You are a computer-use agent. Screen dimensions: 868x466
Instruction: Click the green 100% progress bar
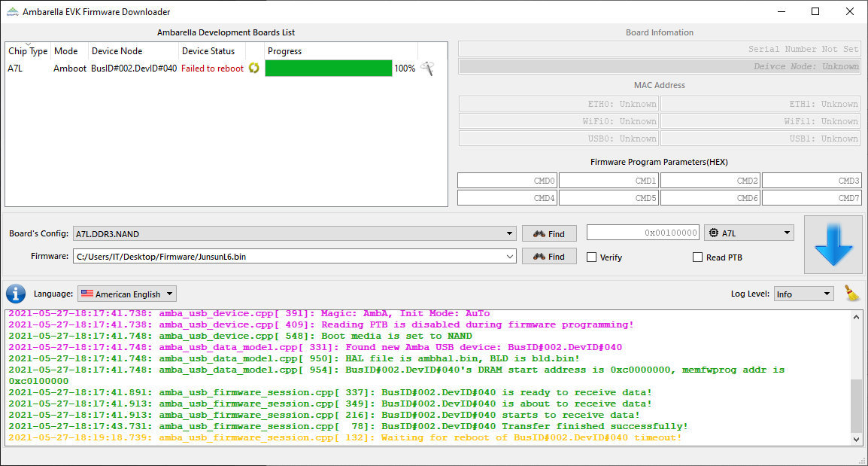[329, 69]
